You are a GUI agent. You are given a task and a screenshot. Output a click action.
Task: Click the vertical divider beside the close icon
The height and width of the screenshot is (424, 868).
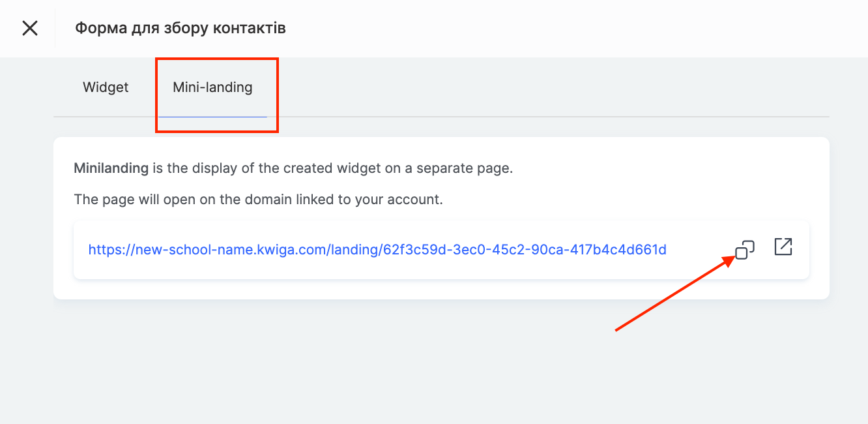coord(55,28)
